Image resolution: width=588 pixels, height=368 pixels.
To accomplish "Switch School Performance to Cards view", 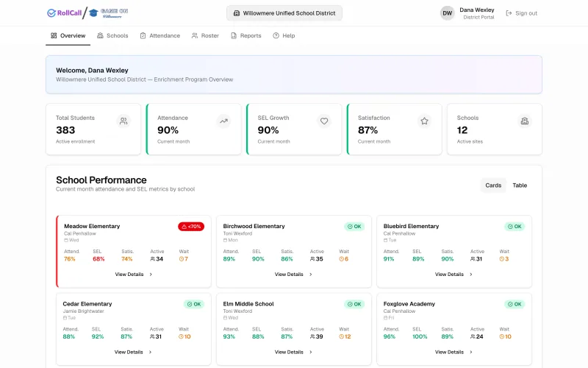I will 493,185.
